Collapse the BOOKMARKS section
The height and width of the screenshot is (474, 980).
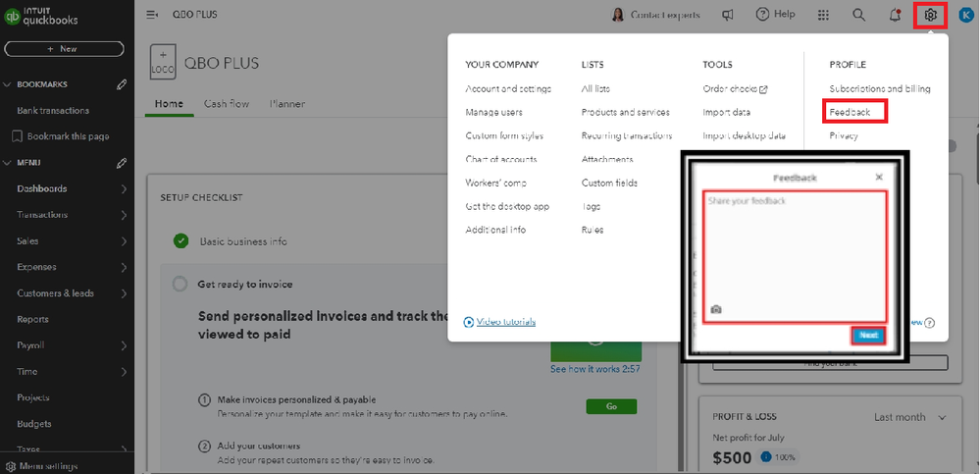click(x=8, y=84)
